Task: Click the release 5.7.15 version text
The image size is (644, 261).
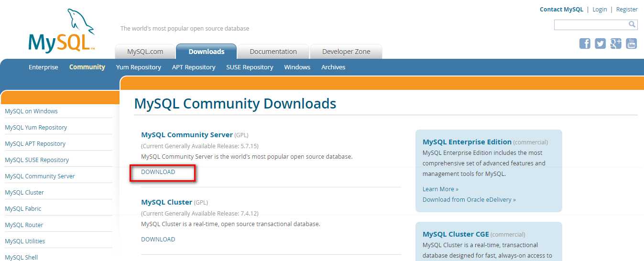Action: tap(199, 146)
